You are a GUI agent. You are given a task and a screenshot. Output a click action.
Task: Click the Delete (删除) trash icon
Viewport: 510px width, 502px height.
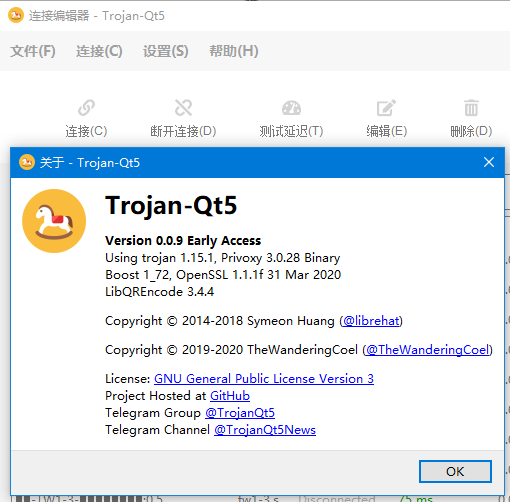click(x=471, y=108)
